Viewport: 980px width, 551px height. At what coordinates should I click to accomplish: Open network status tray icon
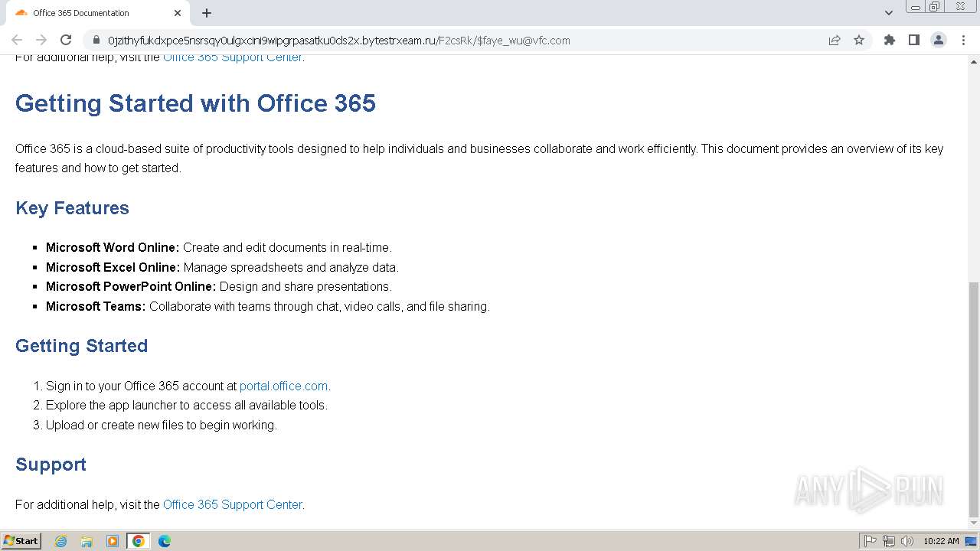(889, 541)
